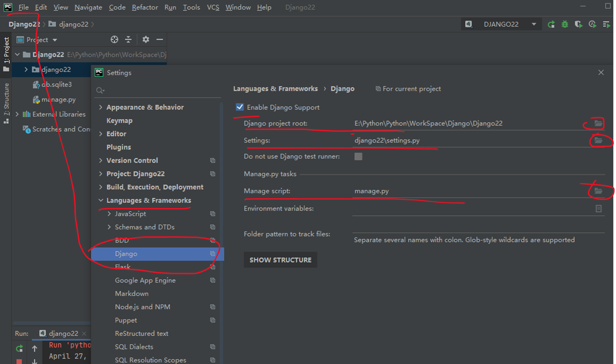Select manage.py in the Project tree
Viewport: 616px width, 364px height.
[x=58, y=99]
